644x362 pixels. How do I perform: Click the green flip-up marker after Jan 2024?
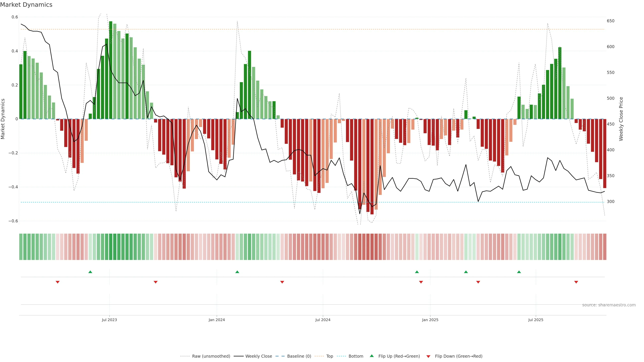click(237, 272)
